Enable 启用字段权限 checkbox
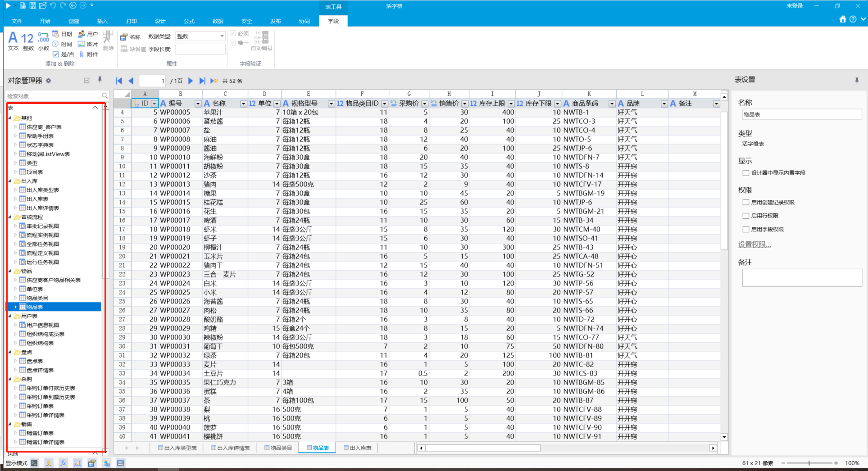Viewport: 868px width, 471px height. [745, 229]
